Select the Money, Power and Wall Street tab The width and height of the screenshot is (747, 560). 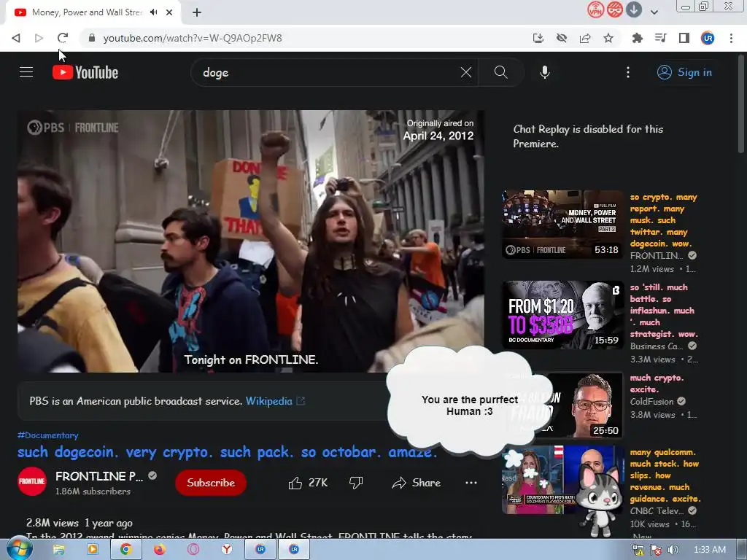coord(87,12)
